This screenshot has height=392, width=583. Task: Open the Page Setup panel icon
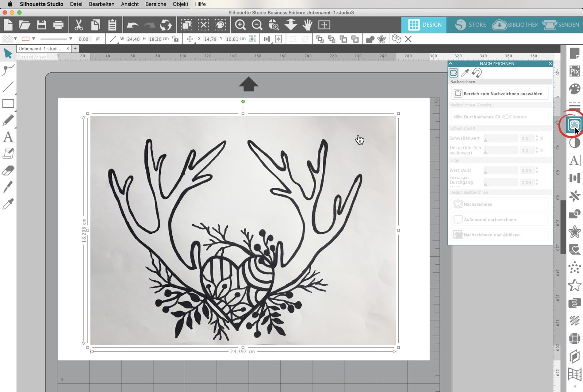tap(575, 54)
